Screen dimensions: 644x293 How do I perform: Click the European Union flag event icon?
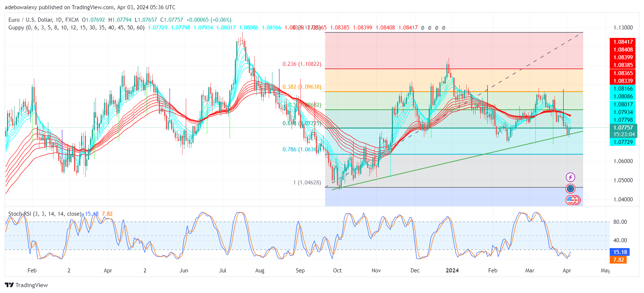click(x=570, y=189)
